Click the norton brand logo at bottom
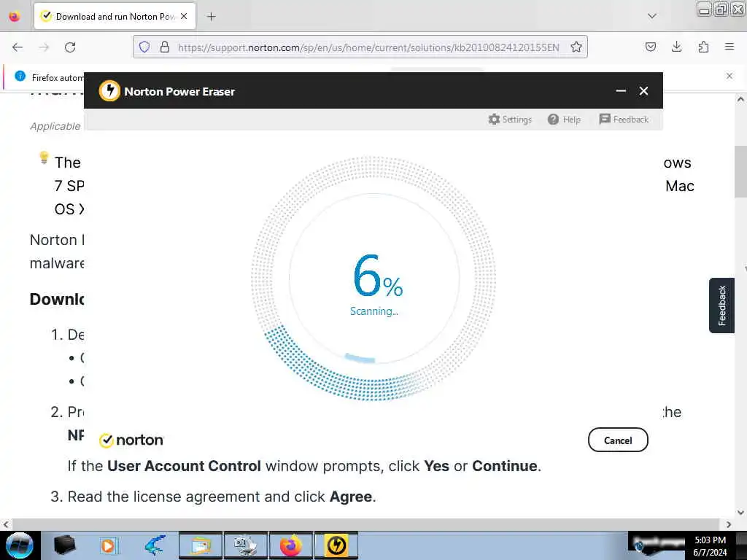Viewport: 747px width, 560px height. click(131, 440)
